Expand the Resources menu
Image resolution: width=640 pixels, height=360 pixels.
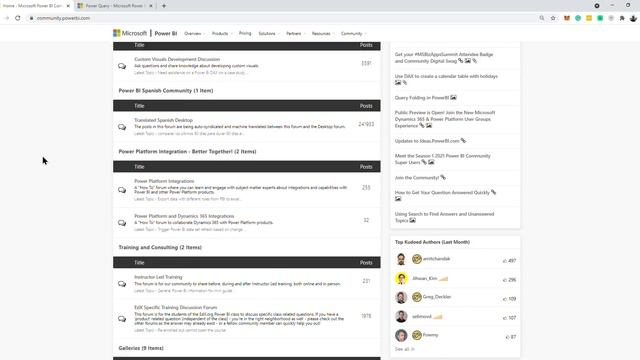(x=323, y=33)
